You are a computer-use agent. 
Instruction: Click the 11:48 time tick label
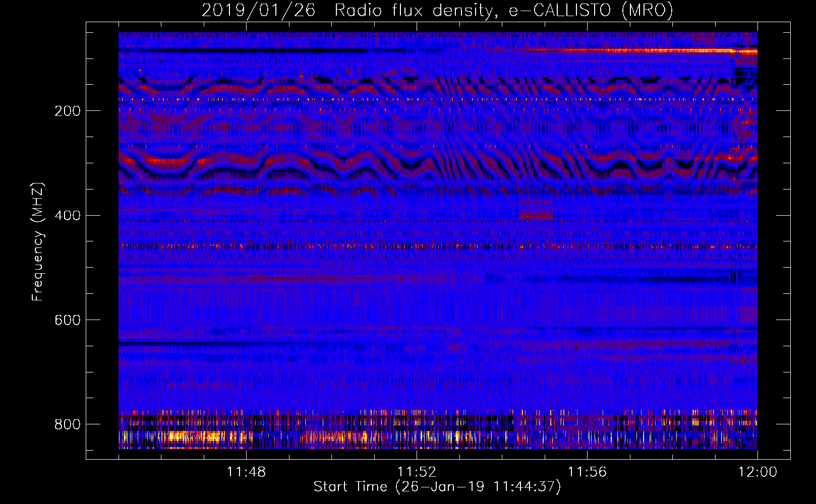click(x=246, y=472)
